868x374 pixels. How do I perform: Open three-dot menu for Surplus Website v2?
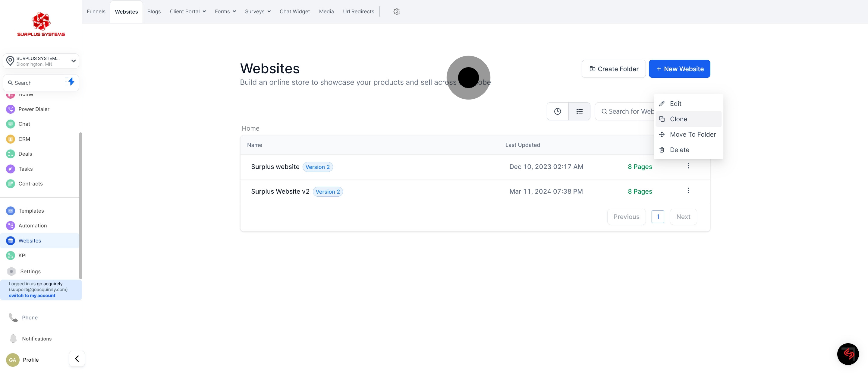click(688, 191)
